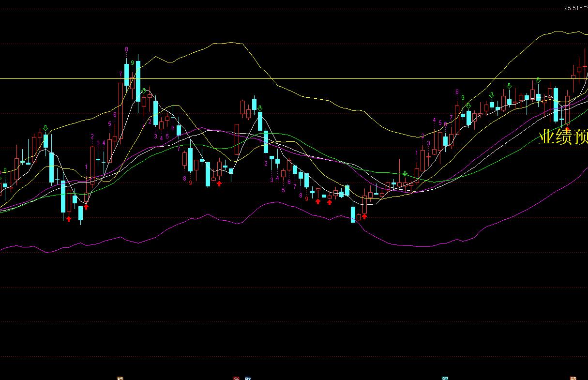
Task: Click the green 9 next to the highest spike's purple 8
Action: pos(132,62)
